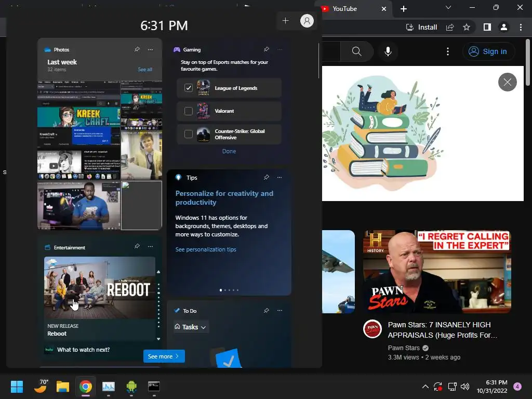The height and width of the screenshot is (399, 532).
Task: Open Chrome profile icon
Action: pos(504,27)
